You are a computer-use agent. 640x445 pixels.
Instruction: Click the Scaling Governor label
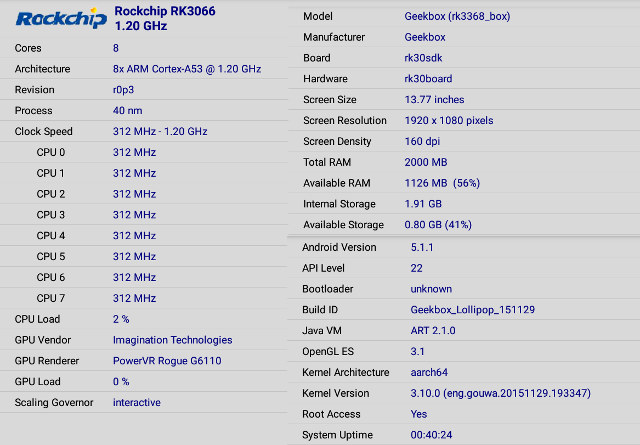point(54,403)
